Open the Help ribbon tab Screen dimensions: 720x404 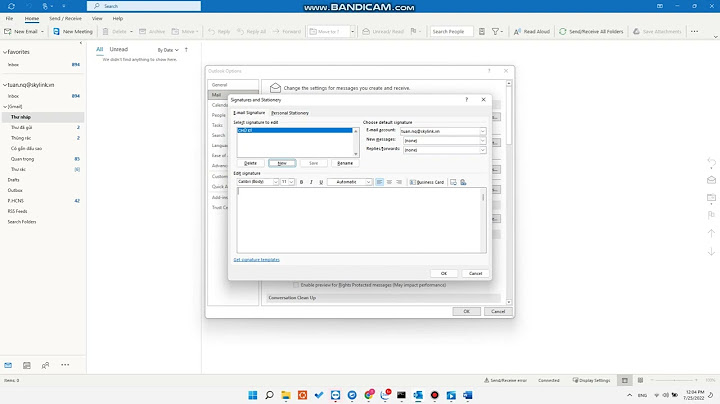[118, 19]
